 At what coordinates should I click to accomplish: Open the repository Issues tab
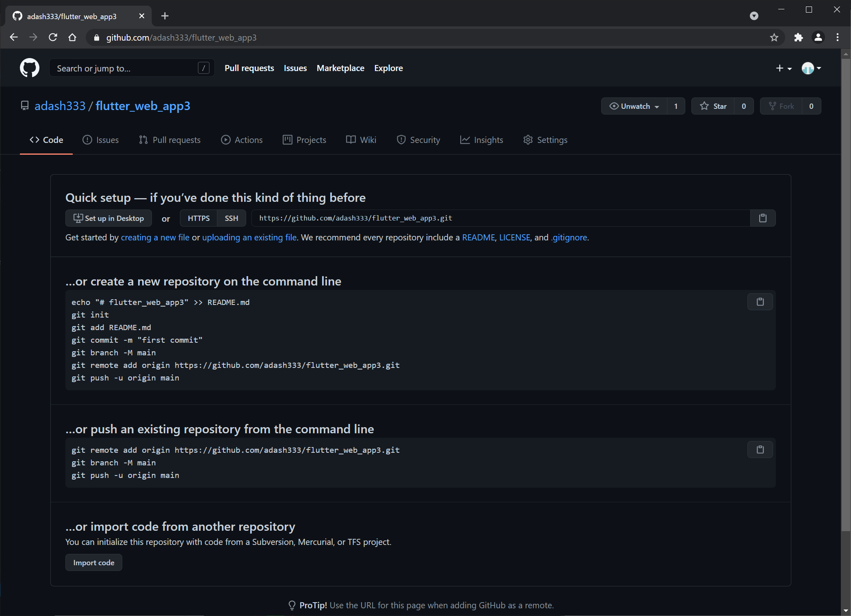coord(101,140)
